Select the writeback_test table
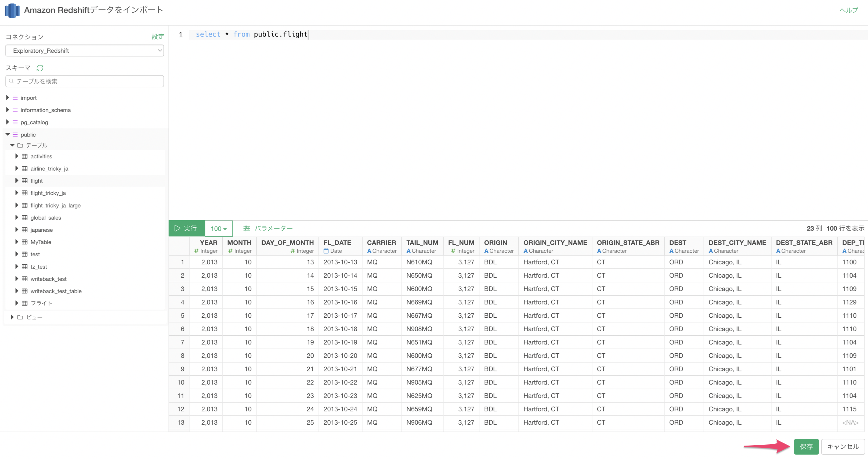Viewport: 868px width, 459px height. pyautogui.click(x=49, y=279)
